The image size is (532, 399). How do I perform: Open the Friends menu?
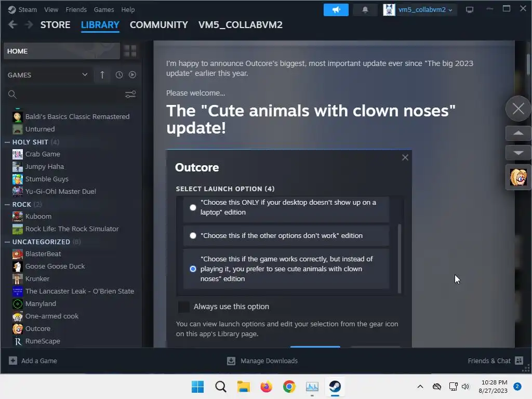76,9
